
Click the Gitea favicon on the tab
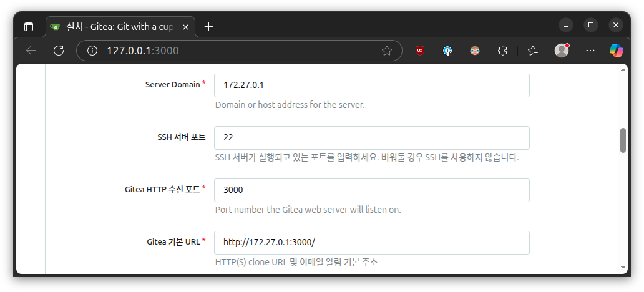coord(55,27)
